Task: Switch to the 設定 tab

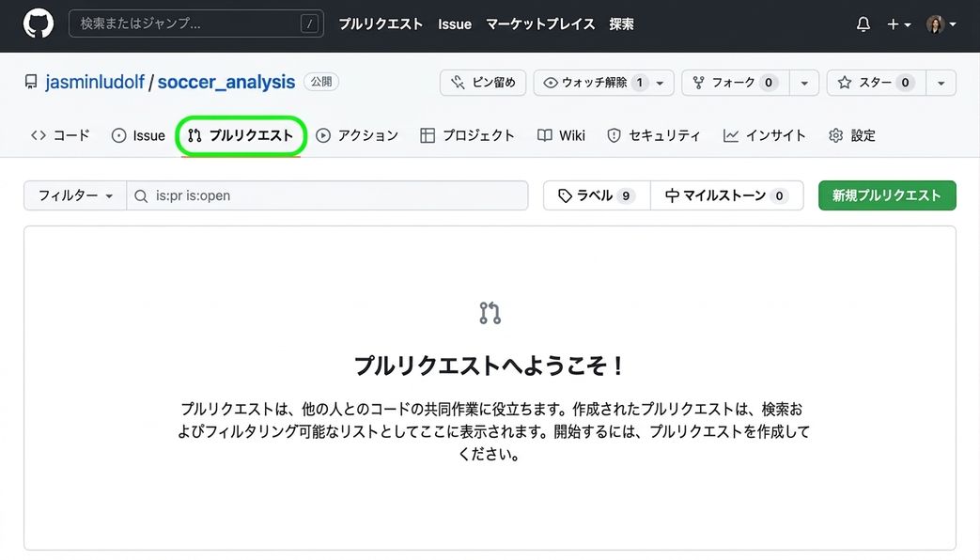Action: coord(852,135)
